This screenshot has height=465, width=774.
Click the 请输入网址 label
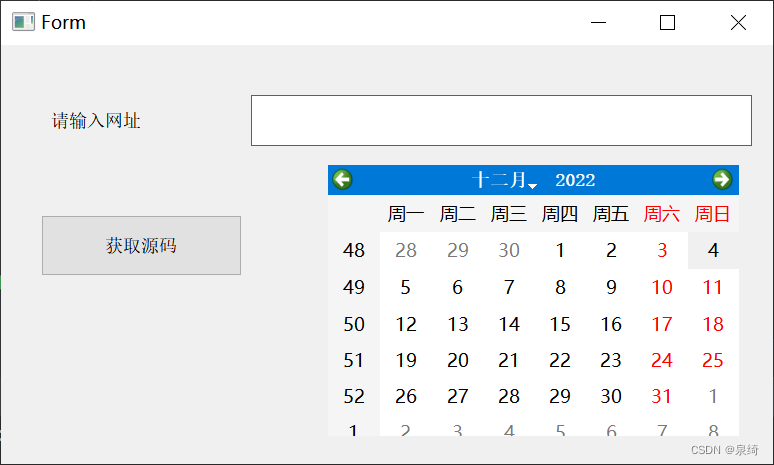(x=96, y=120)
